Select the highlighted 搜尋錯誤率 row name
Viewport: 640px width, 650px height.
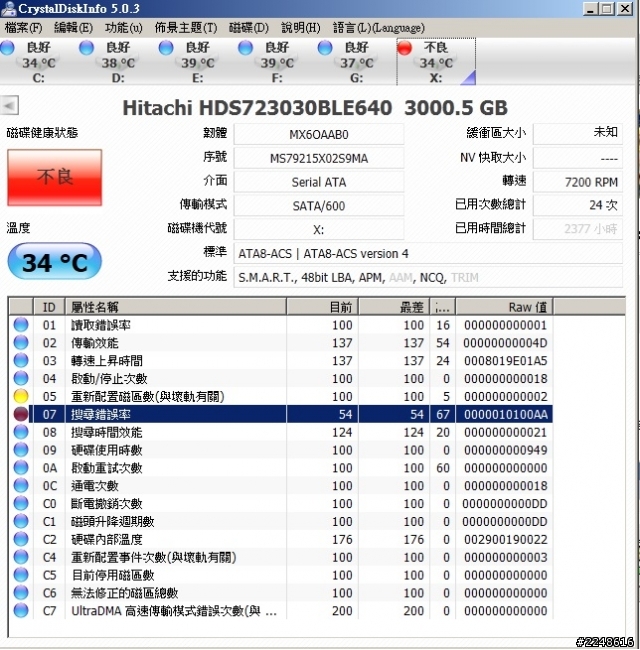pyautogui.click(x=101, y=414)
